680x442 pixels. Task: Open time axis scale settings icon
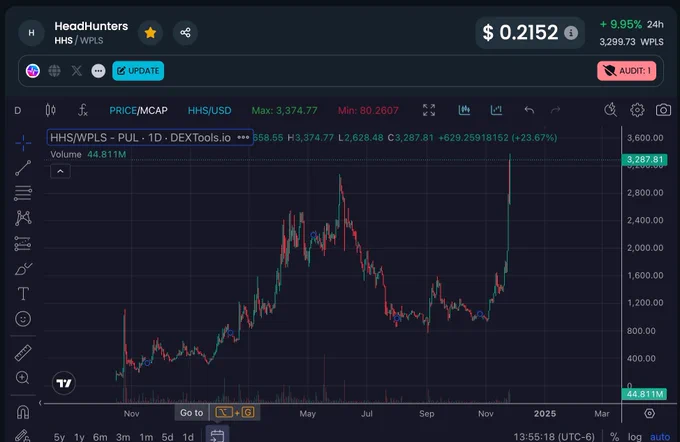pyautogui.click(x=649, y=413)
